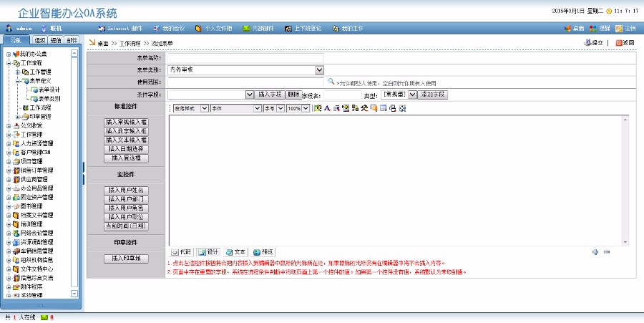Switch to the 短信 tab
644x323 pixels.
pyautogui.click(x=56, y=40)
